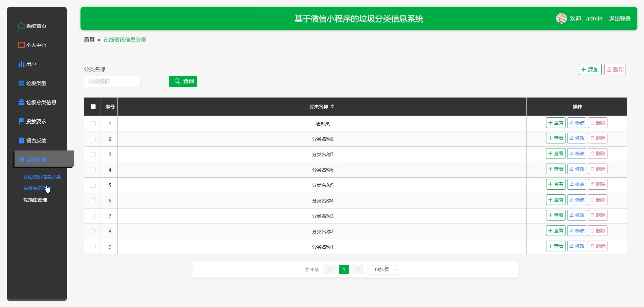This screenshot has height=307, width=644.
Task: Click 查看 for 分类名称8
Action: pyautogui.click(x=556, y=138)
